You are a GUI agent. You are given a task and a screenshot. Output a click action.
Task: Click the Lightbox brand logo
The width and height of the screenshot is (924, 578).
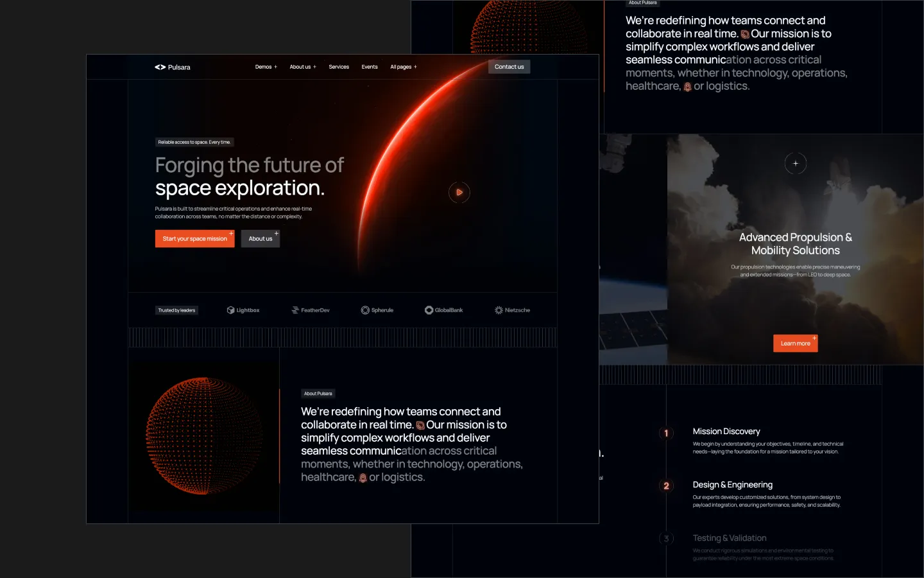coord(243,310)
